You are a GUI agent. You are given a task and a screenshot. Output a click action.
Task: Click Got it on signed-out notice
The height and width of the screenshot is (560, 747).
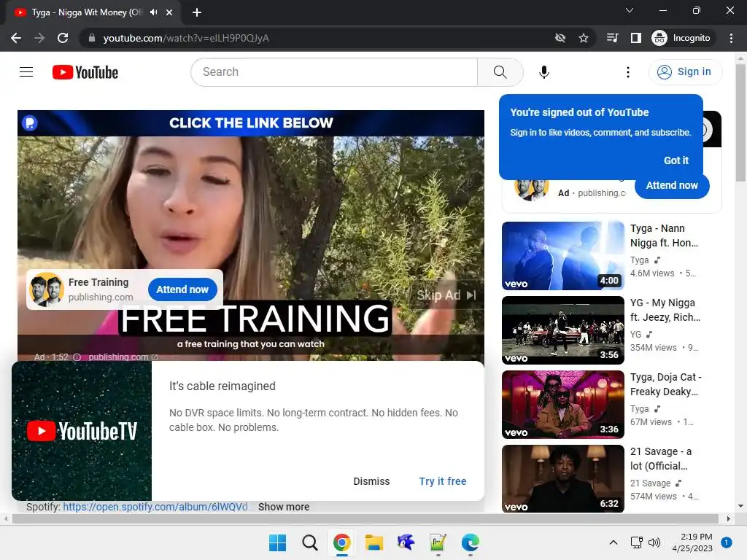click(x=676, y=160)
